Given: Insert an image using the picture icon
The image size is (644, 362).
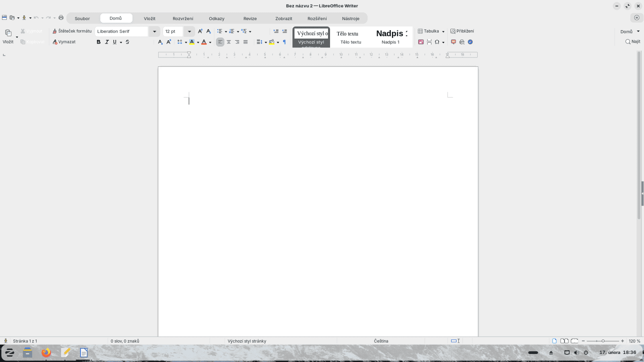Looking at the screenshot, I should [421, 42].
